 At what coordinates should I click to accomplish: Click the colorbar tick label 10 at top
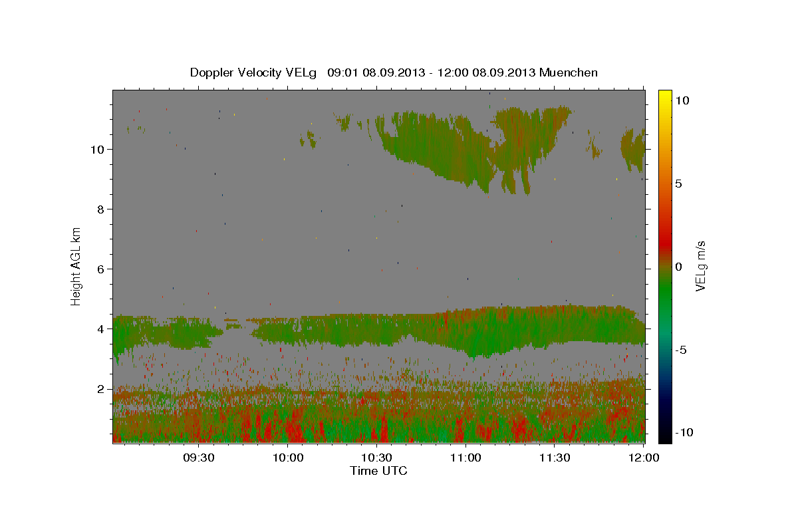point(682,100)
